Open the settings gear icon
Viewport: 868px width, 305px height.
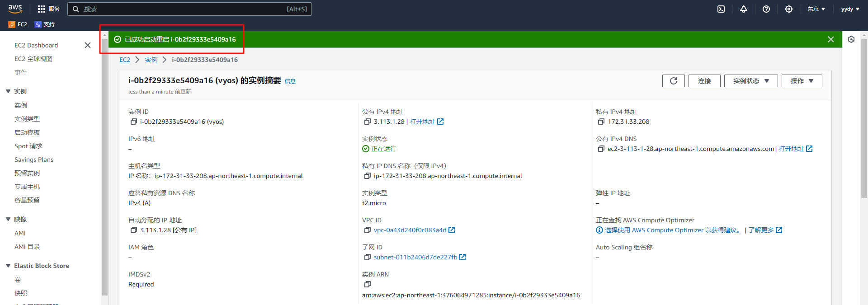pos(789,9)
